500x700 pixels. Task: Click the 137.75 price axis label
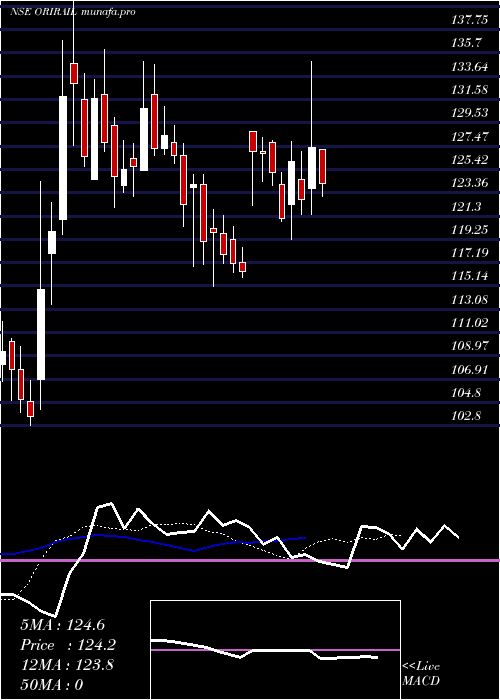470,20
